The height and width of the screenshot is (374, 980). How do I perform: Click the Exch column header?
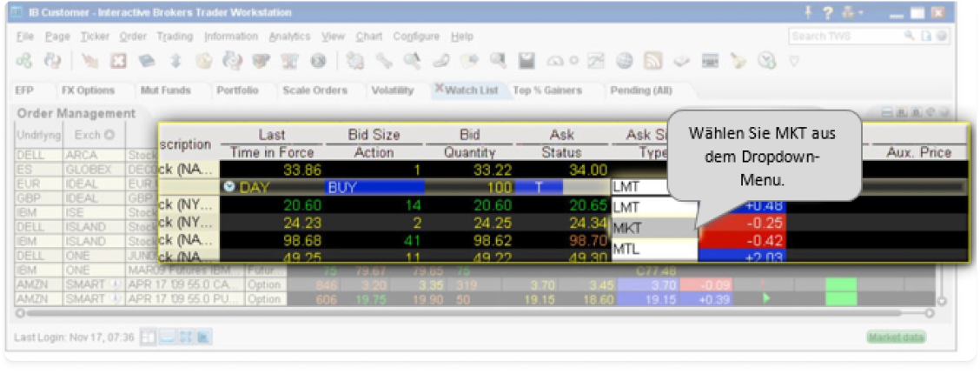point(95,135)
